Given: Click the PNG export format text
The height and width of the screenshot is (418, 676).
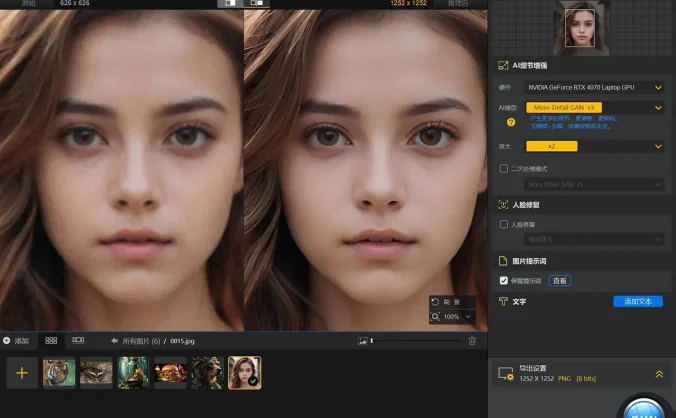Looking at the screenshot, I should coord(564,378).
